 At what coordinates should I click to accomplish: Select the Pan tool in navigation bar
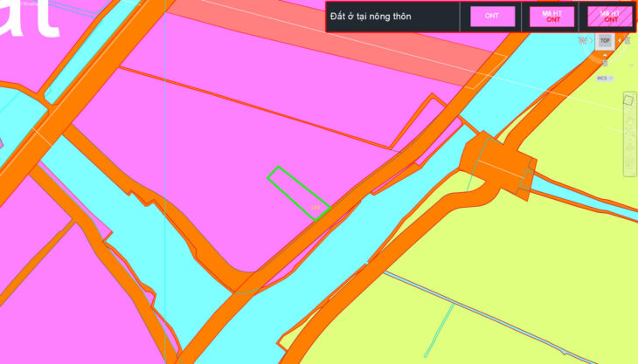click(x=628, y=120)
